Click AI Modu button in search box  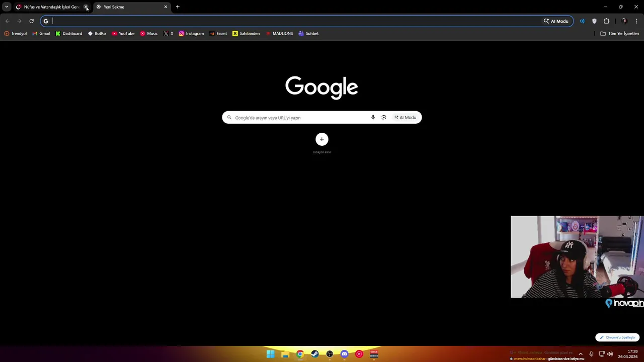point(406,118)
